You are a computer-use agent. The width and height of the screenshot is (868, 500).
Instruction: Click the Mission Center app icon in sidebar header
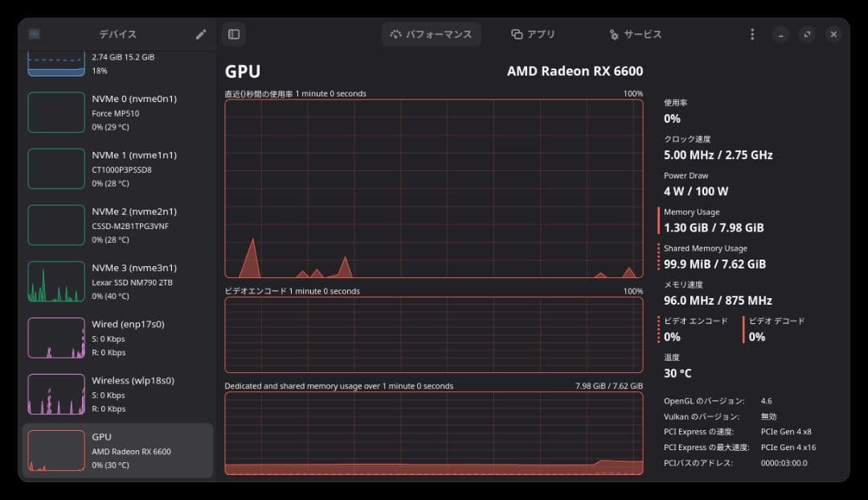(34, 34)
